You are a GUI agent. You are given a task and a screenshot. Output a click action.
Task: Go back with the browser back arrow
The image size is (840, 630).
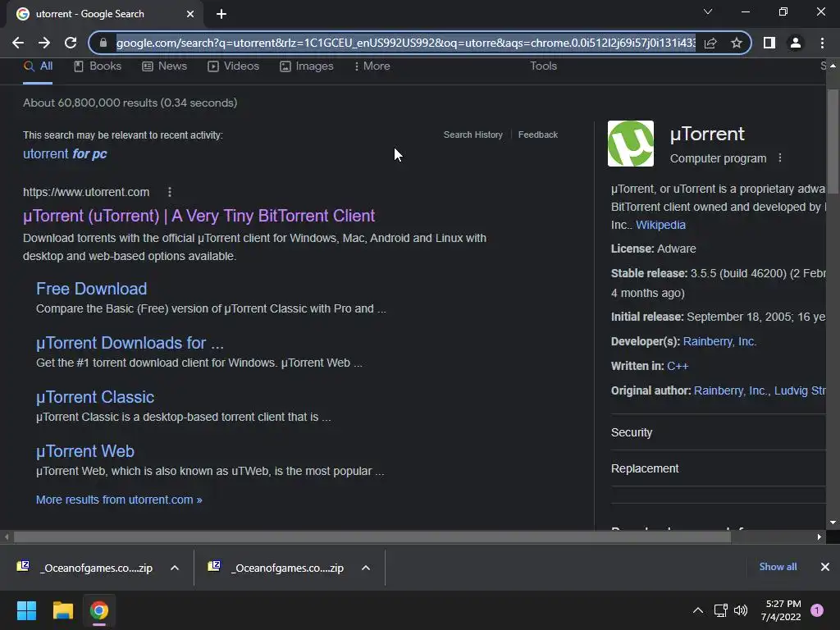point(18,43)
